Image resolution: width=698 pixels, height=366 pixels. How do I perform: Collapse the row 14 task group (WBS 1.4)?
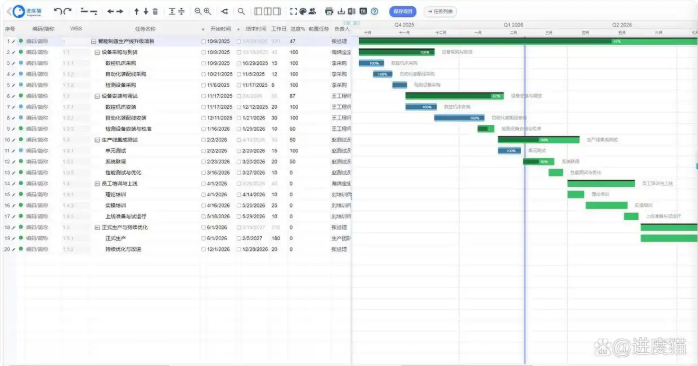97,183
